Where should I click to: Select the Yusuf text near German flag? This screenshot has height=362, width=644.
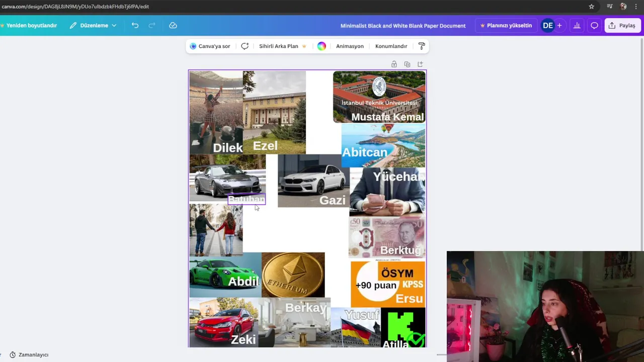(x=362, y=315)
